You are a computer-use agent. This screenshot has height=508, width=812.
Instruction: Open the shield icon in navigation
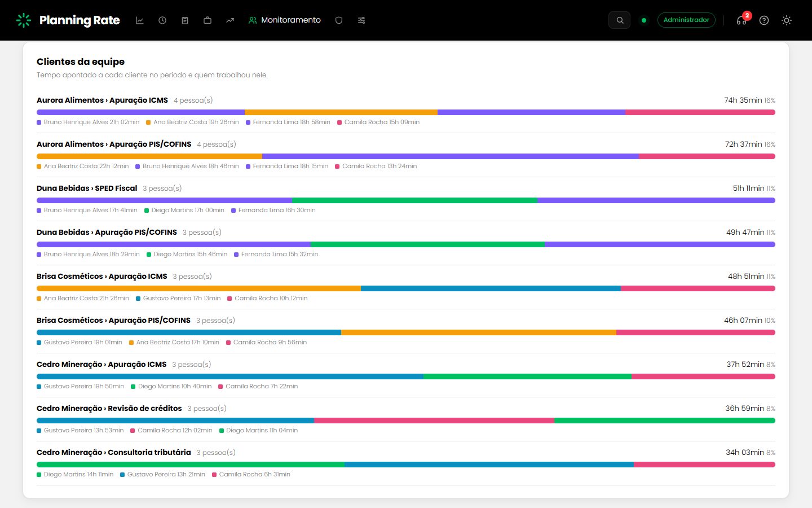pos(339,20)
